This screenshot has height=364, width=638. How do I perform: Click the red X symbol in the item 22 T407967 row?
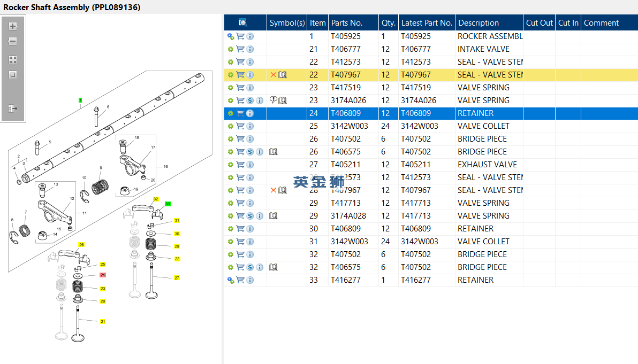pyautogui.click(x=274, y=75)
